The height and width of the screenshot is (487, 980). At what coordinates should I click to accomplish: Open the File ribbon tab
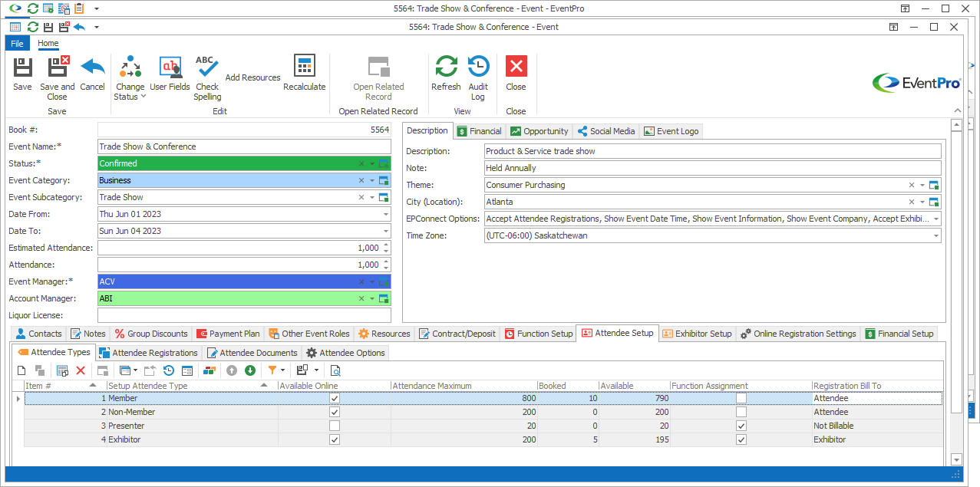click(17, 44)
